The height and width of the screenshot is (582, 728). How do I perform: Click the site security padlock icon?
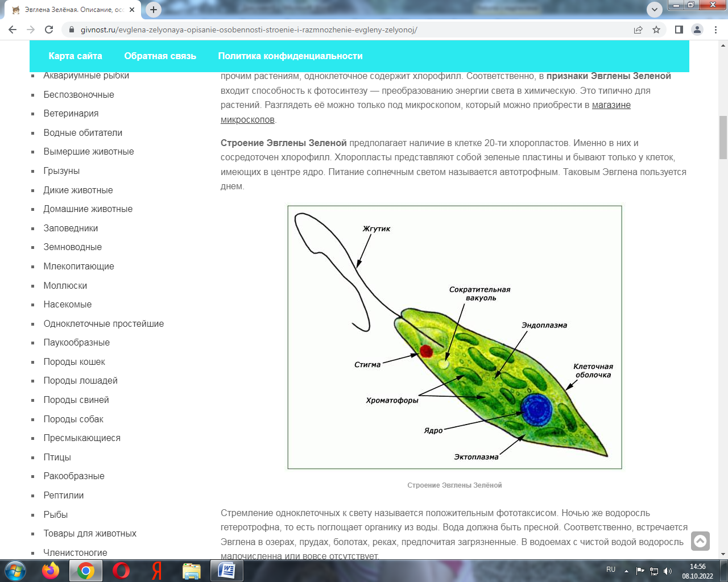coord(71,30)
